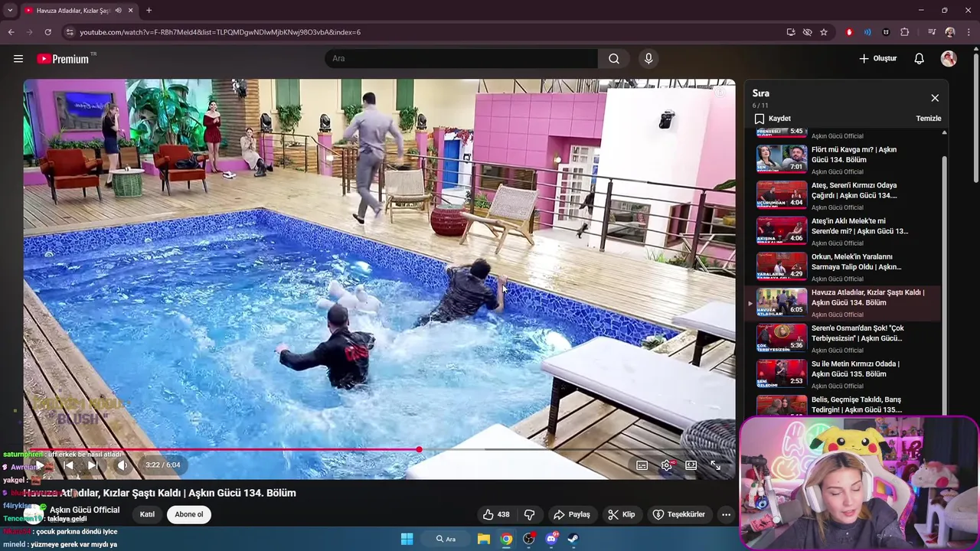980x551 pixels.
Task: Open queue video Su ile Metin Kırmızı Odada
Action: pyautogui.click(x=845, y=374)
